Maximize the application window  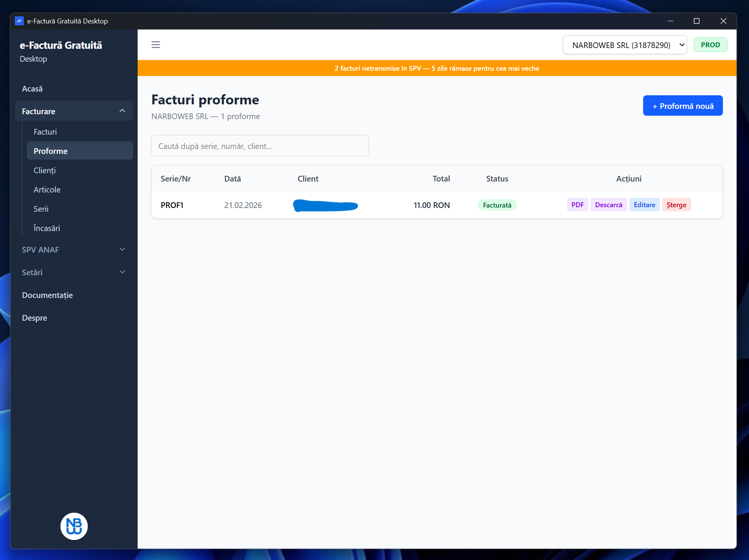click(x=696, y=21)
